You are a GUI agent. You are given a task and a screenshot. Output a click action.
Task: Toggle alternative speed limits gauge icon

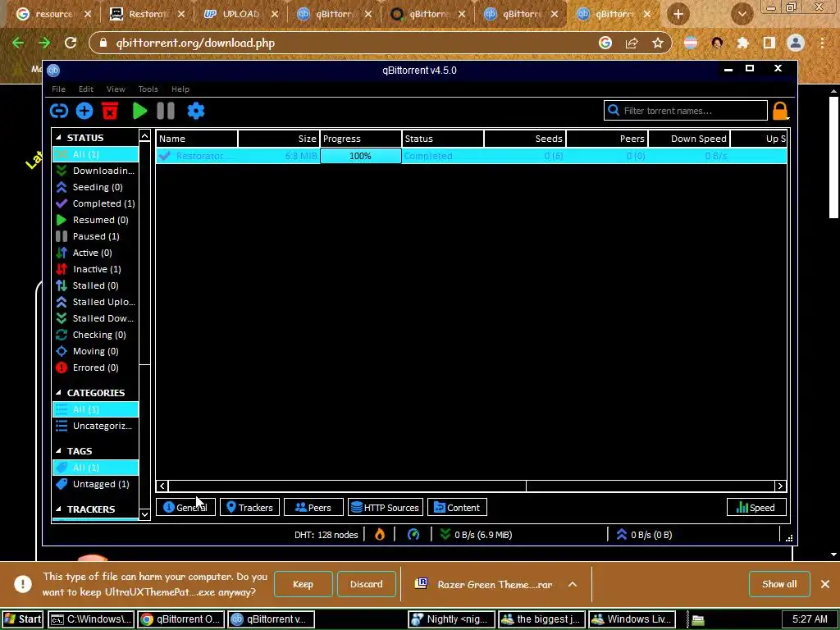tap(413, 535)
